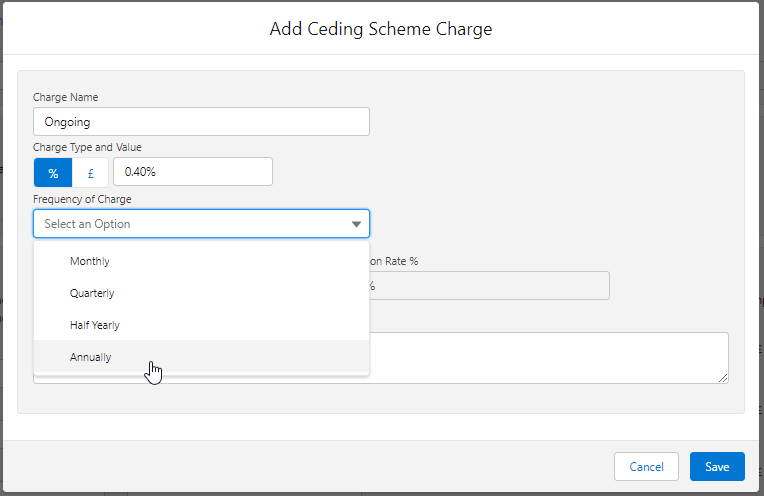Grab the text area resize handle
Screen dimensions: 764x496
tap(723, 377)
